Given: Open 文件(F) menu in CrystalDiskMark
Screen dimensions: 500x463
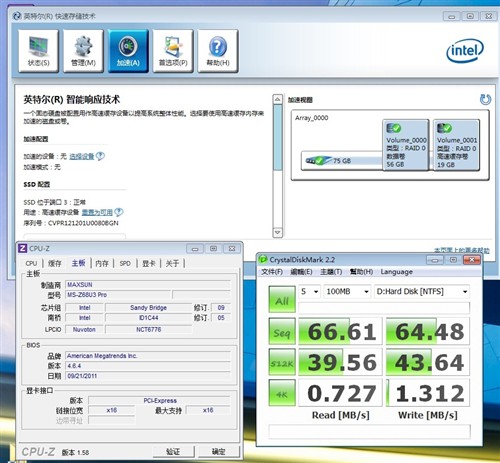Looking at the screenshot, I should pyautogui.click(x=272, y=272).
